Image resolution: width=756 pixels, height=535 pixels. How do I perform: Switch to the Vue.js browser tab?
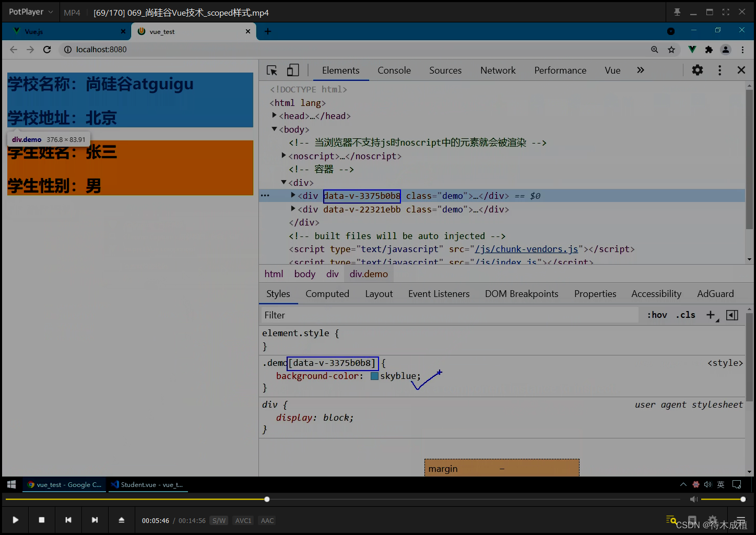click(x=67, y=31)
